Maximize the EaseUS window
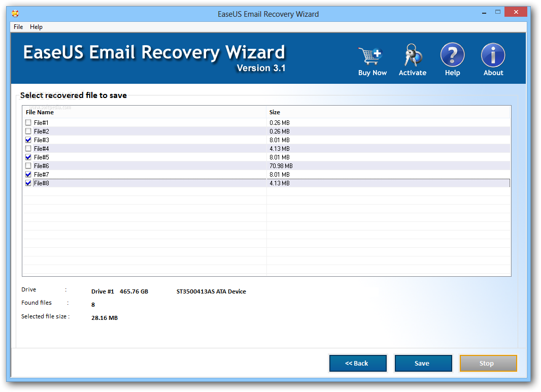 (x=497, y=12)
